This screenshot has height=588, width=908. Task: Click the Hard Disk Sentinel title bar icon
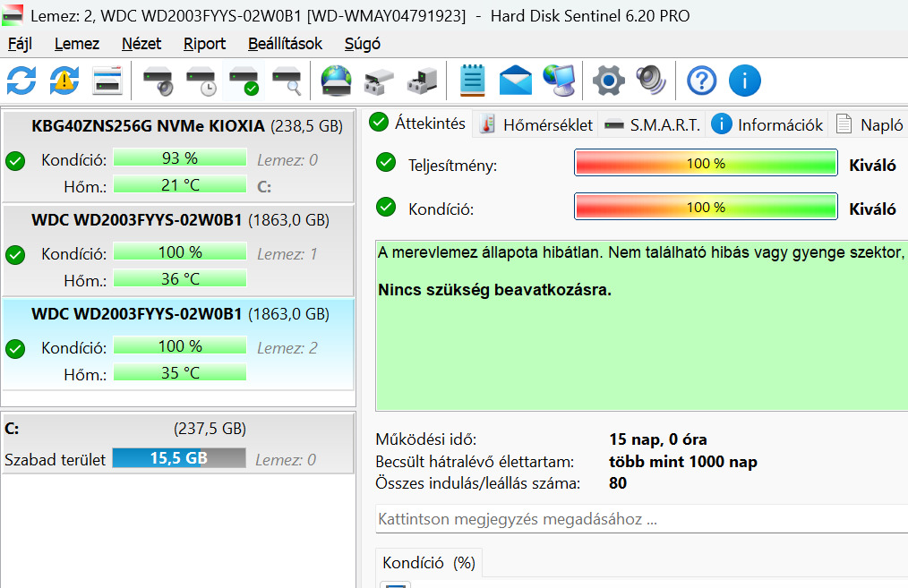tap(13, 15)
